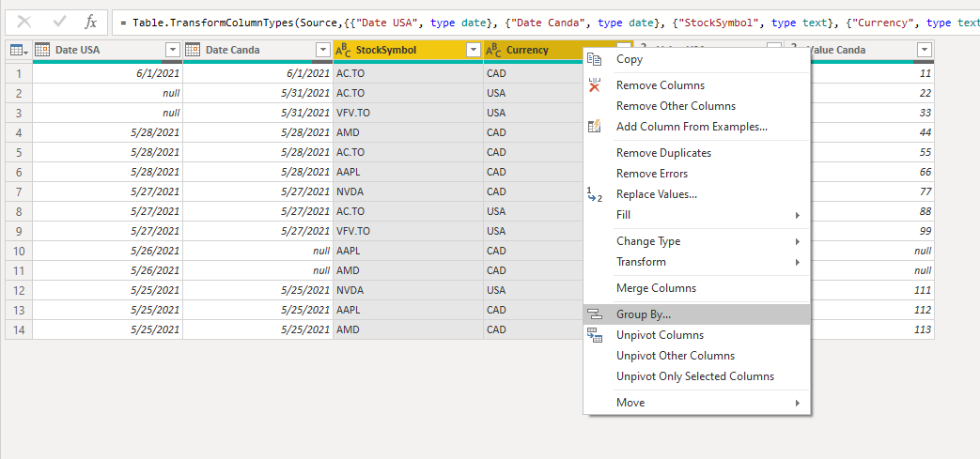The width and height of the screenshot is (980, 459).
Task: Open the Date Canda column filter dropdown
Action: 323,50
